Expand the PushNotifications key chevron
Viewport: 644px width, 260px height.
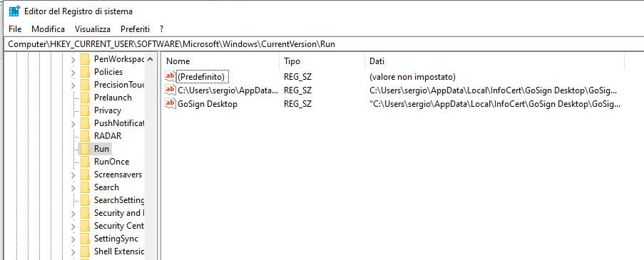pos(73,123)
